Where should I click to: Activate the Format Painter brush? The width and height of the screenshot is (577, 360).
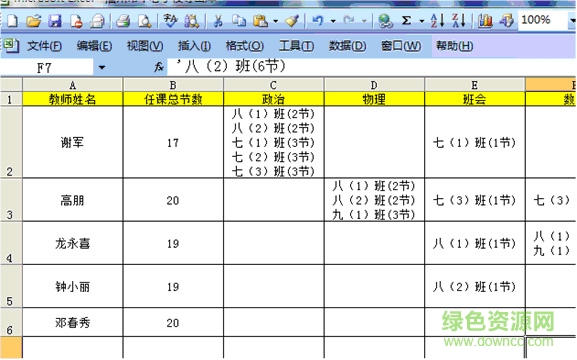tap(292, 21)
